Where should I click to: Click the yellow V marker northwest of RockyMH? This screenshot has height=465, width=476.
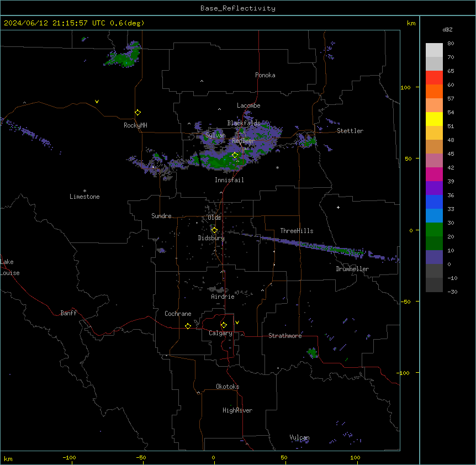point(97,102)
